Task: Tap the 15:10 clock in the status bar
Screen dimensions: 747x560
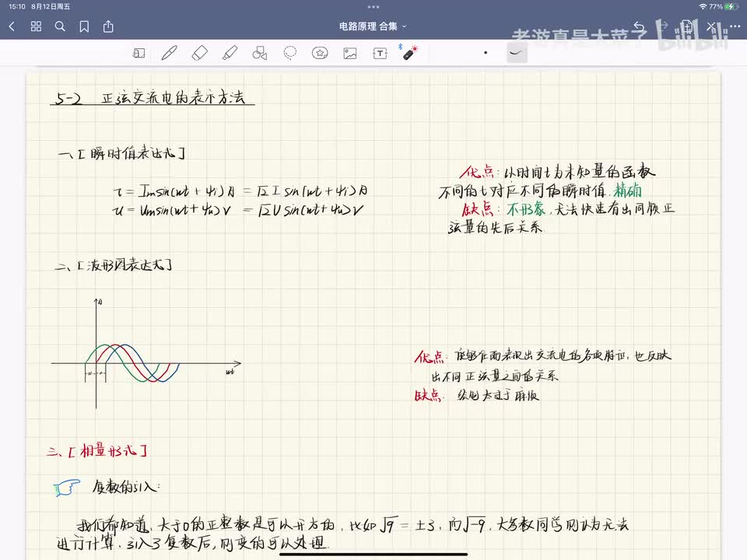Action: click(x=16, y=7)
